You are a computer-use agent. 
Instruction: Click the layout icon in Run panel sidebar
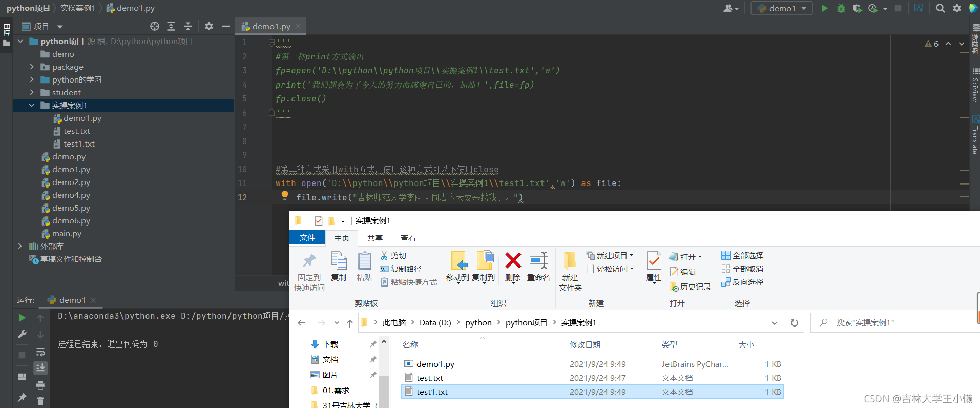pos(22,377)
